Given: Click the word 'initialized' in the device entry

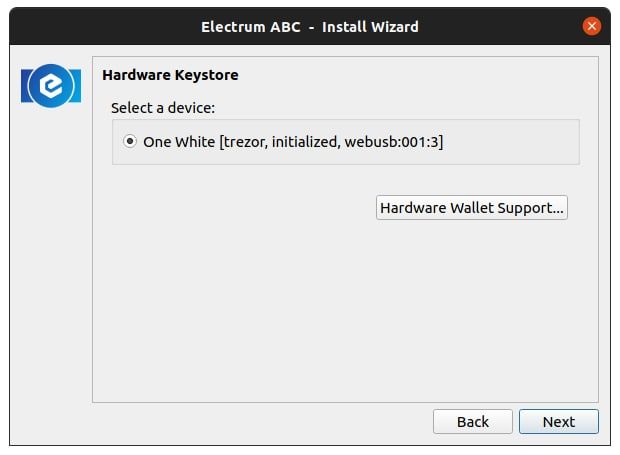Looking at the screenshot, I should [x=304, y=142].
